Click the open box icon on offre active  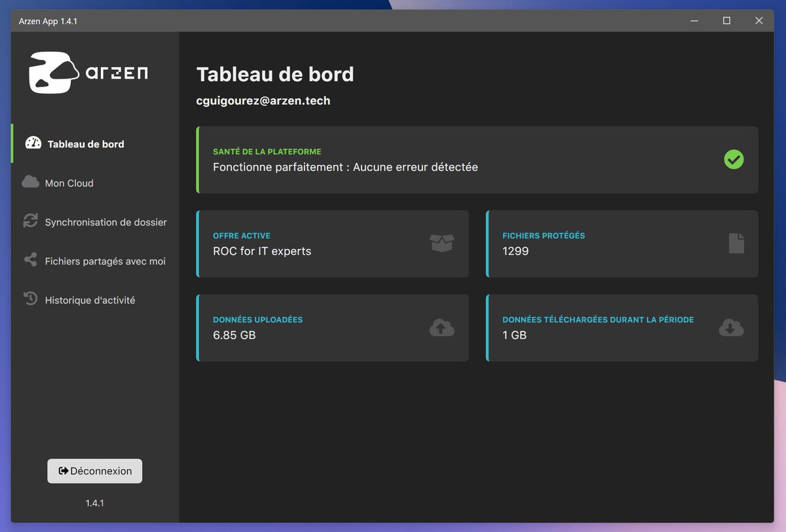pos(441,243)
